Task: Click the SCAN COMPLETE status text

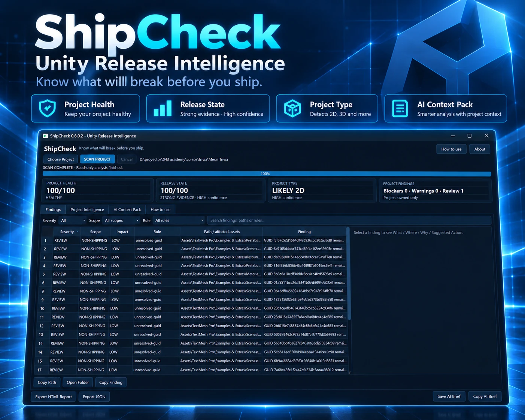Action: pyautogui.click(x=83, y=168)
